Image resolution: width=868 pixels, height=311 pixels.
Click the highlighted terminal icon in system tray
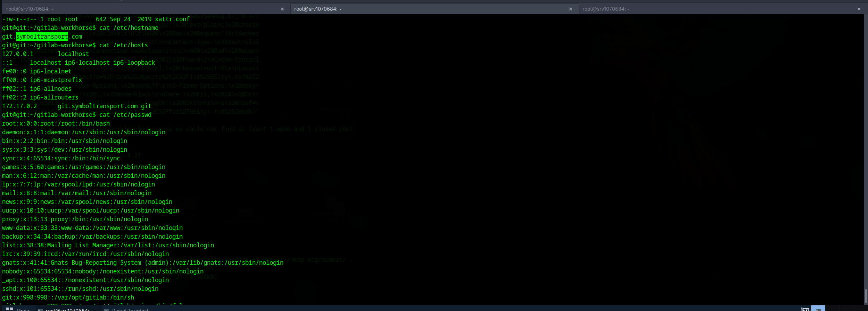pos(818,309)
